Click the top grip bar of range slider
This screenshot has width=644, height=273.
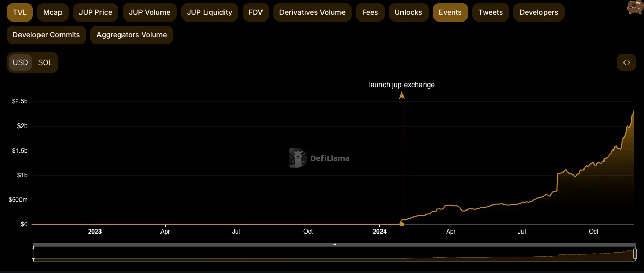(334, 244)
